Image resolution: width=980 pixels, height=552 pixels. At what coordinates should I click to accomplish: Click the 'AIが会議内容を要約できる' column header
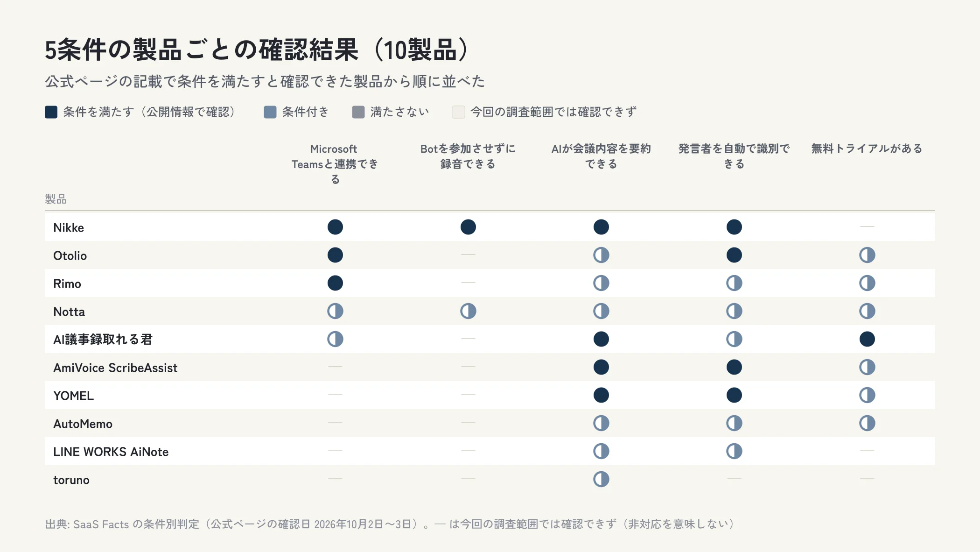(601, 156)
